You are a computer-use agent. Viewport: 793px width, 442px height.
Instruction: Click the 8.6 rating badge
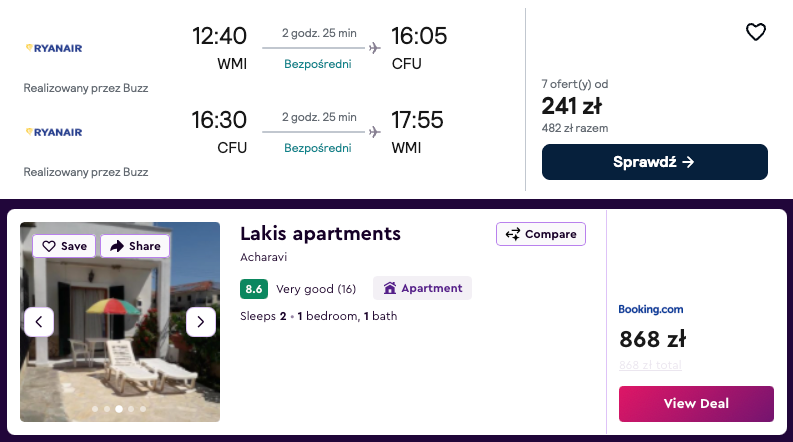pos(254,289)
